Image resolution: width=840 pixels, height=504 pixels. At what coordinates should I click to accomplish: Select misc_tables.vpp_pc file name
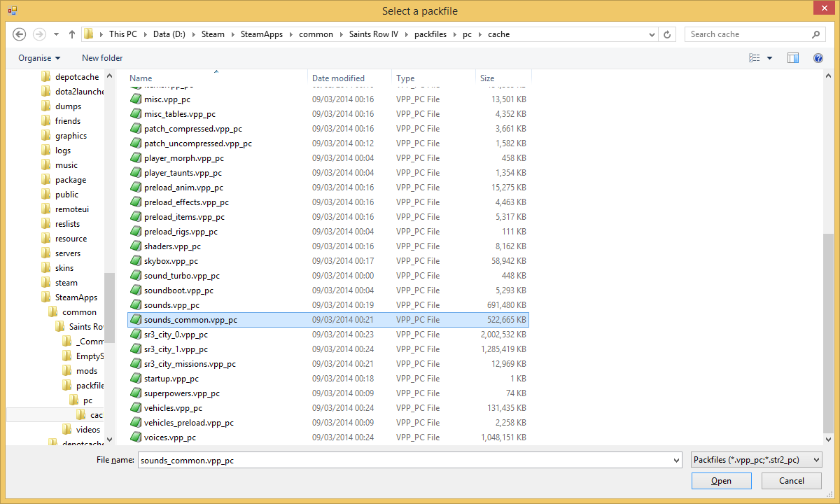coord(180,114)
